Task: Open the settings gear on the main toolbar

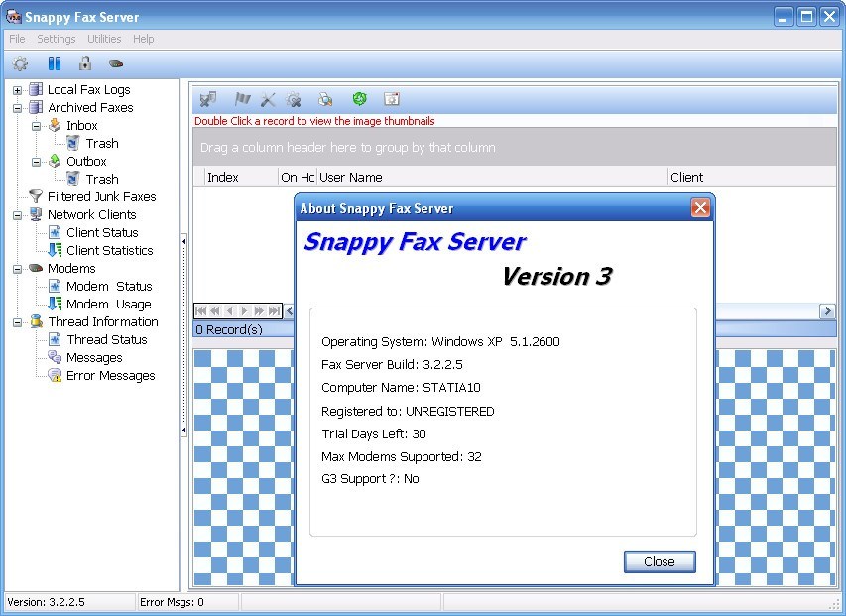Action: [x=20, y=62]
